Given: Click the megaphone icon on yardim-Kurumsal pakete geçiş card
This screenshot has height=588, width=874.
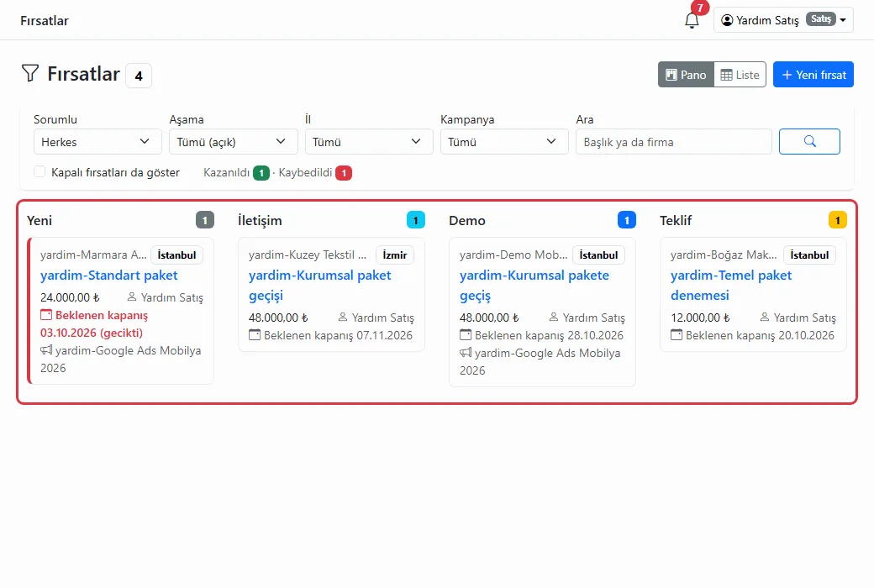Looking at the screenshot, I should pos(466,352).
